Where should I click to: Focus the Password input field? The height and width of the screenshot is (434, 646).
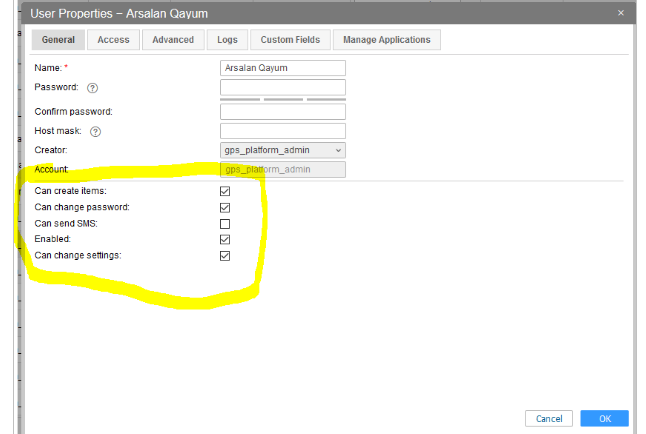point(282,88)
